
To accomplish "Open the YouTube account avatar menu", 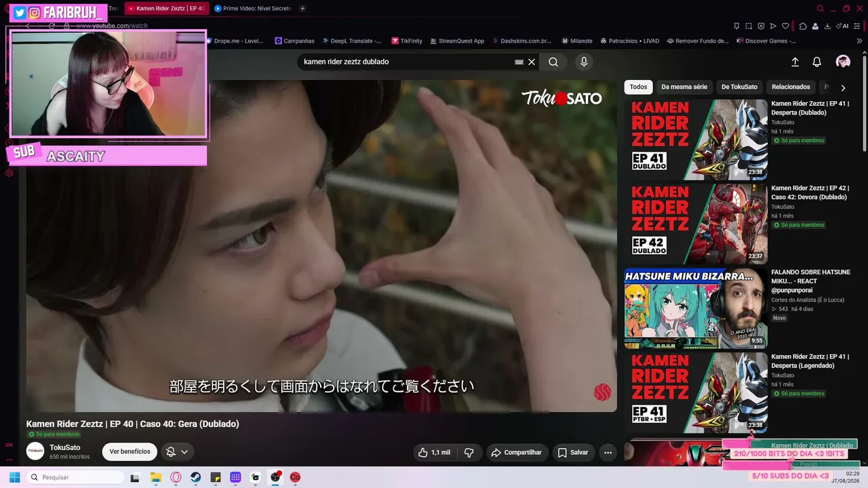I will pos(843,62).
